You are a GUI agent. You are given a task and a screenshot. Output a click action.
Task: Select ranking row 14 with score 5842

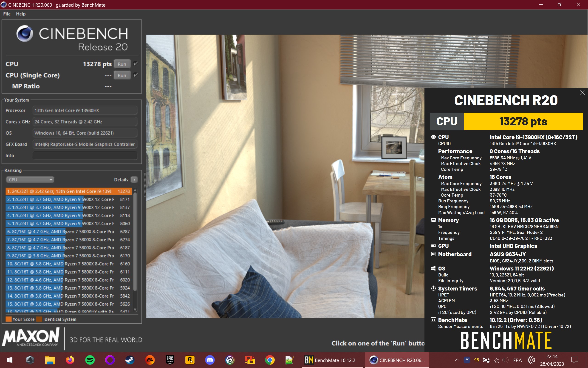point(68,296)
